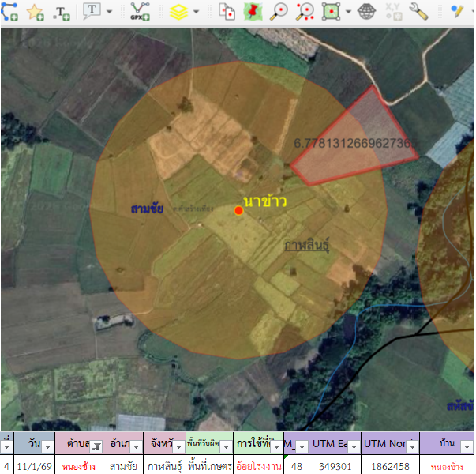Expand the layers icon dropdown arrow
476x474 pixels.
coord(196,12)
